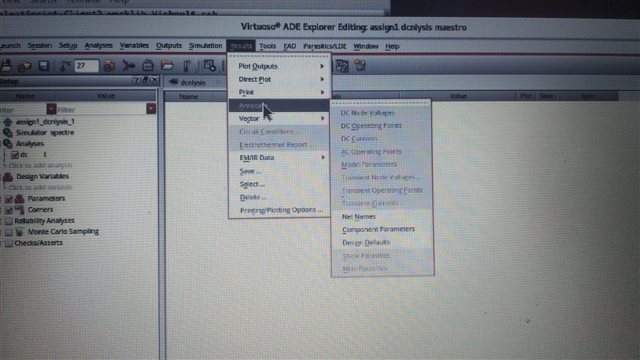Select Net Names from Annotate submenu
The height and width of the screenshot is (360, 640).
[x=358, y=216]
